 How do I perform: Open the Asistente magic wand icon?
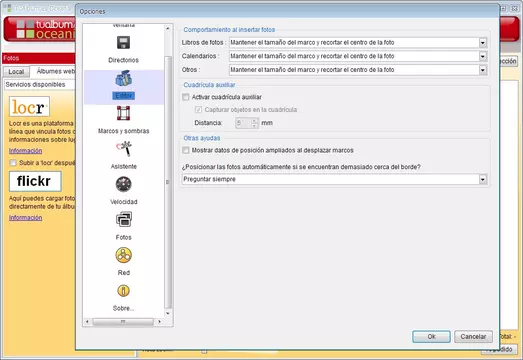click(x=124, y=149)
